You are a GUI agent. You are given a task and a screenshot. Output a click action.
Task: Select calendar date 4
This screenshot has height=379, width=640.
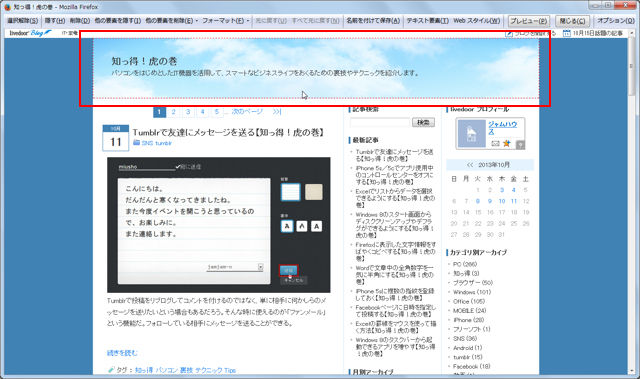[514, 190]
